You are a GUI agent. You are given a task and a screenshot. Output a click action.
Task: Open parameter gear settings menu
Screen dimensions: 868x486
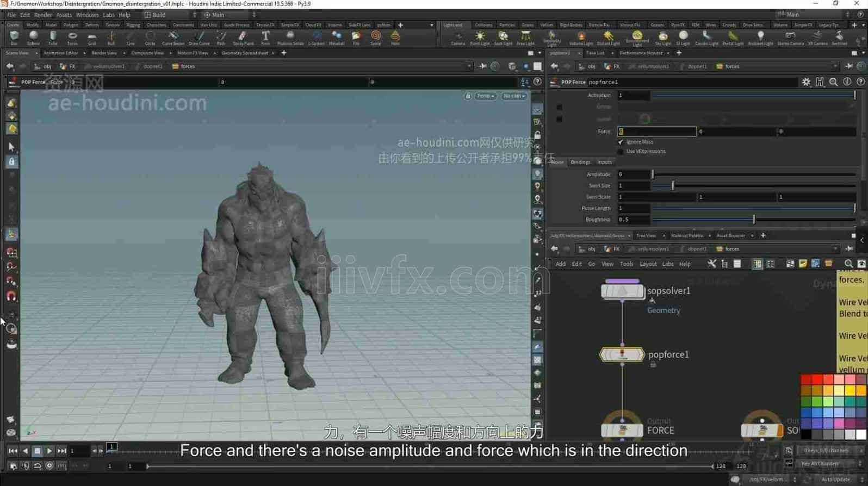(806, 82)
